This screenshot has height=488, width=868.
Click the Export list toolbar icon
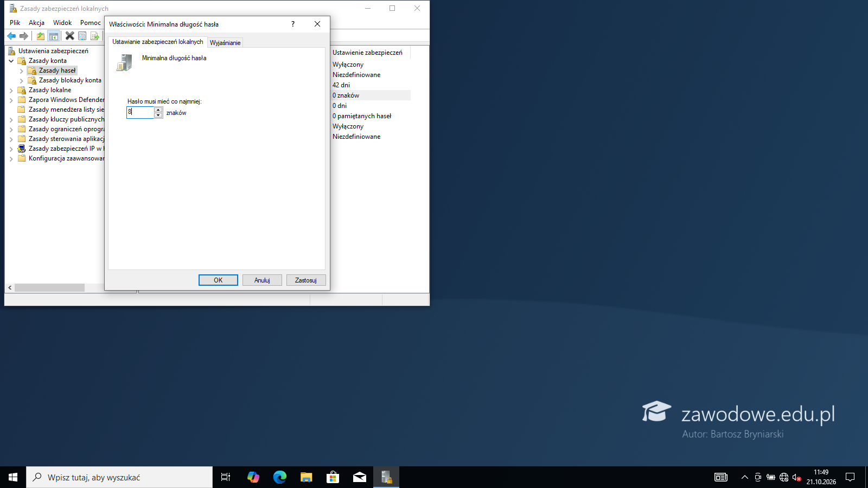(95, 36)
